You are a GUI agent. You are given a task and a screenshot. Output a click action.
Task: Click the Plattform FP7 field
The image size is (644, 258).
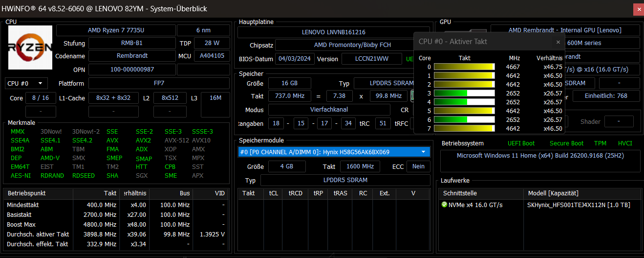(159, 83)
